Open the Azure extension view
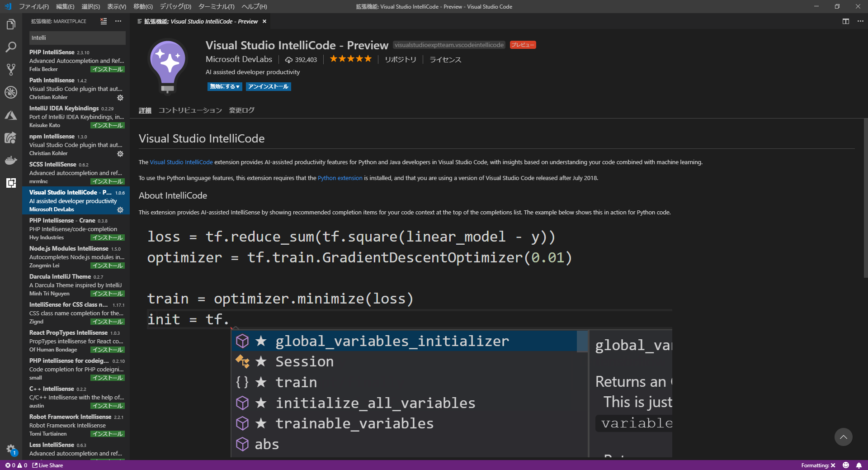 11,115
